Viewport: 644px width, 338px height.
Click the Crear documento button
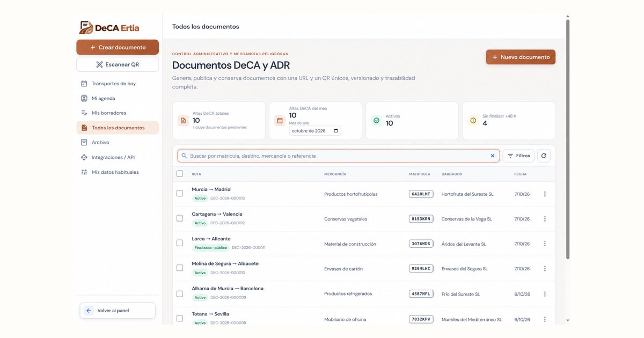pyautogui.click(x=118, y=47)
